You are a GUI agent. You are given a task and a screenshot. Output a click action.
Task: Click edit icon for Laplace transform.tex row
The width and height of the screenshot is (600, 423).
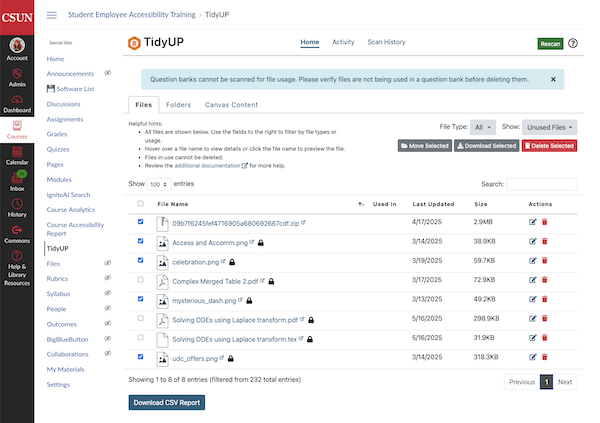coord(532,338)
